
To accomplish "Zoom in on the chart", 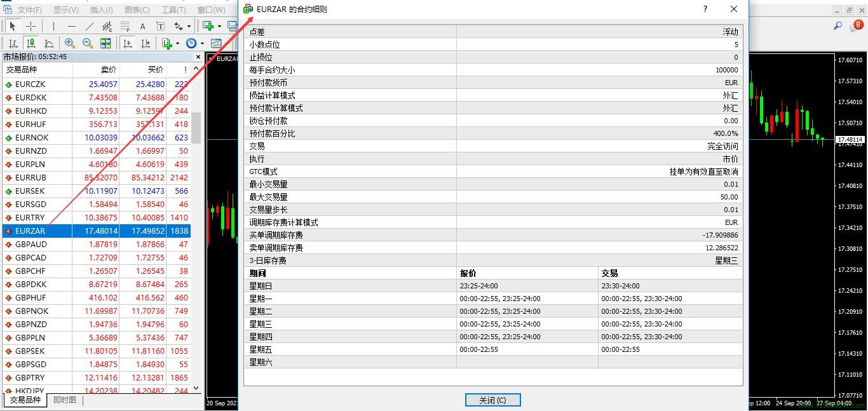I will (70, 43).
